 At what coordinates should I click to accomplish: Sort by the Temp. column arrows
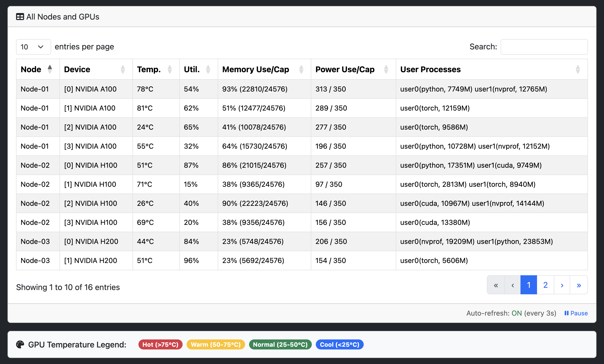(170, 69)
